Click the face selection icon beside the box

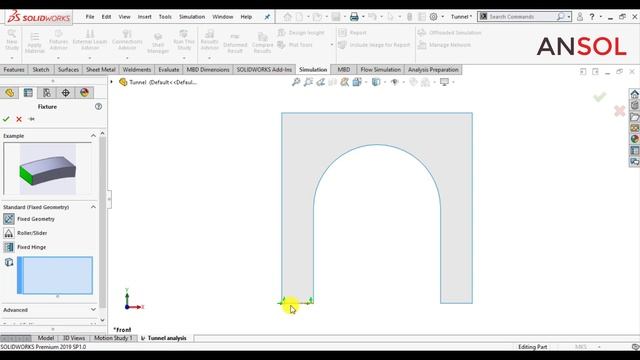[x=9, y=262]
